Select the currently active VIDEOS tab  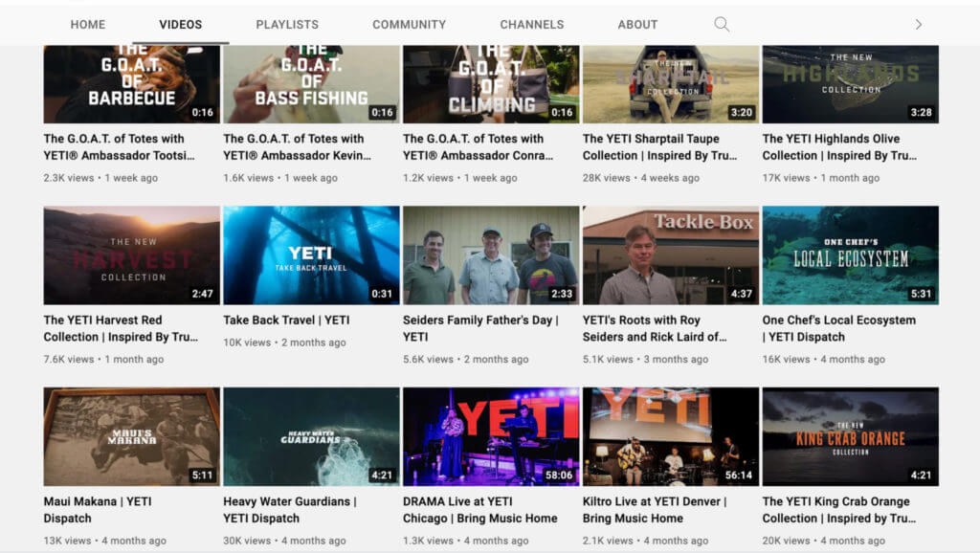click(180, 25)
